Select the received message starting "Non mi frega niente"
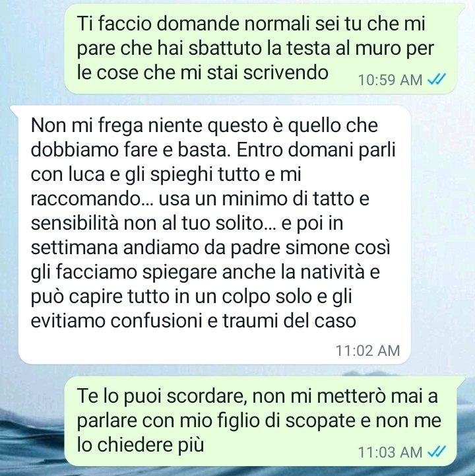The width and height of the screenshot is (475, 476). click(x=214, y=234)
